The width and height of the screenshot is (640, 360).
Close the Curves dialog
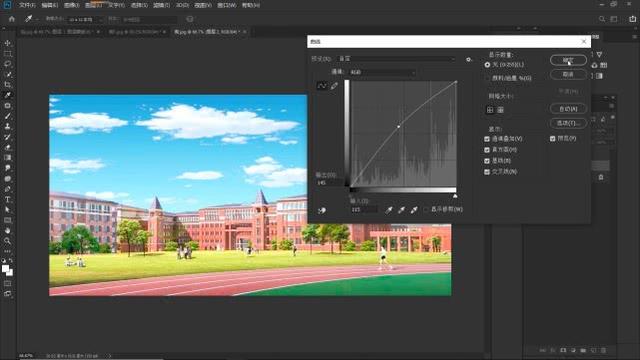584,42
